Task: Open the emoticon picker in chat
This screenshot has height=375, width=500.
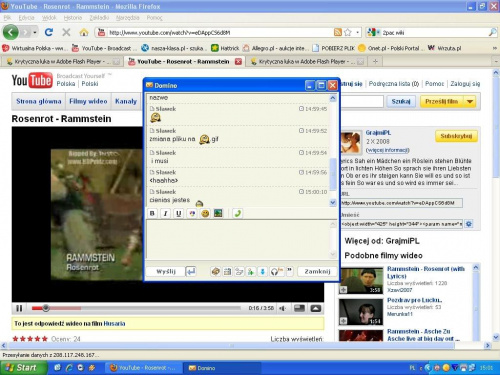Action: point(205,213)
